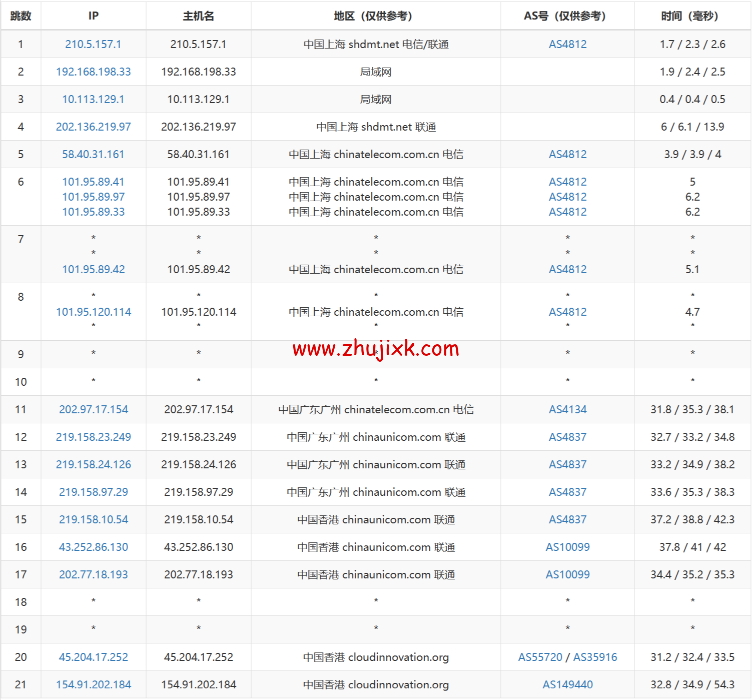Image resolution: width=752 pixels, height=700 pixels.
Task: Click the AS55720 link on hop 20
Action: pos(540,657)
